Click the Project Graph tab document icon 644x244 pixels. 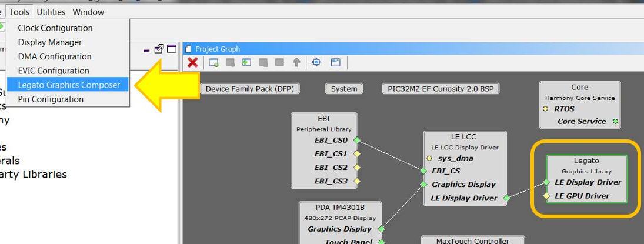point(189,49)
